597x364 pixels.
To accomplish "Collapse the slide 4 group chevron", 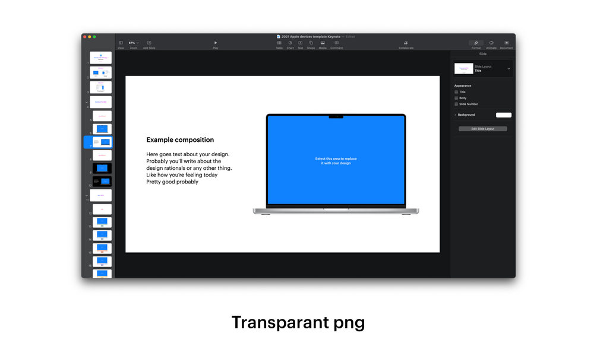I will click(x=86, y=102).
